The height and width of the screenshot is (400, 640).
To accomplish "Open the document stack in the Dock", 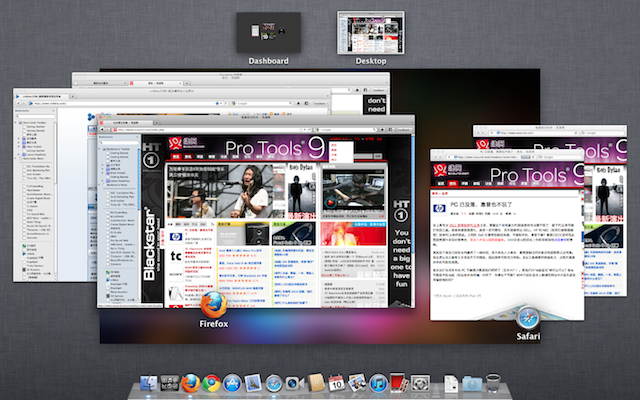I will [x=451, y=384].
